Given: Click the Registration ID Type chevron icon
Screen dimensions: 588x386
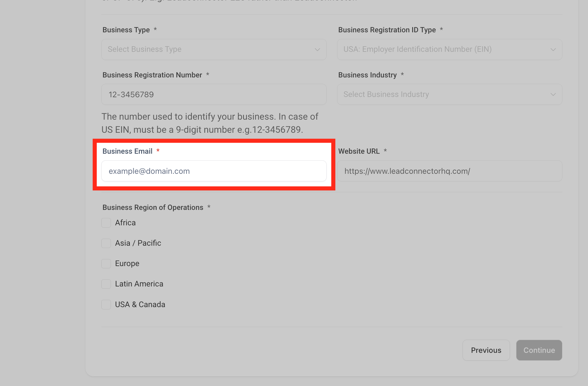Looking at the screenshot, I should (x=553, y=49).
